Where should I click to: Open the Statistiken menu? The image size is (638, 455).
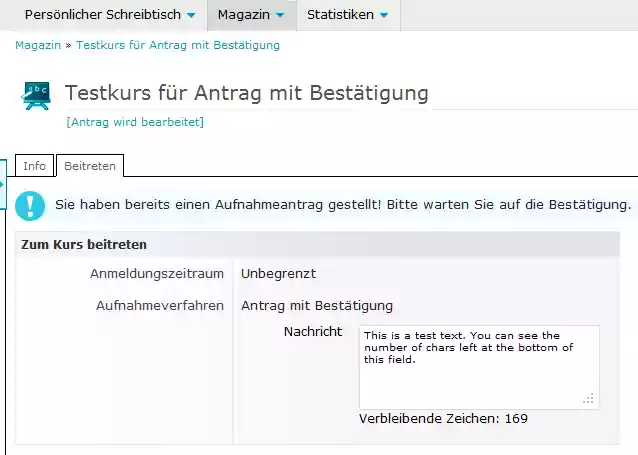(x=348, y=15)
